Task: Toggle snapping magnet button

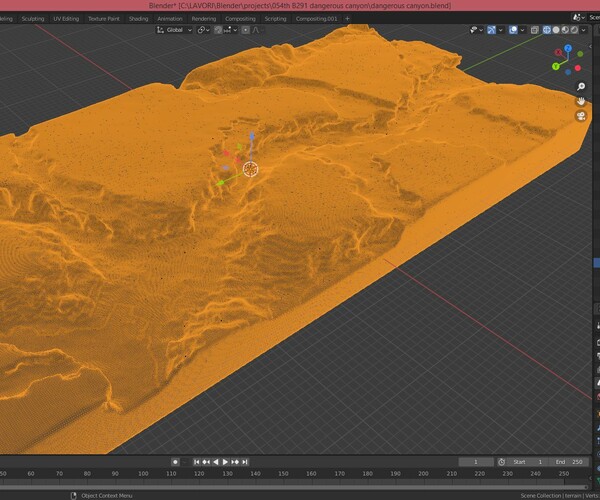Action: click(218, 30)
